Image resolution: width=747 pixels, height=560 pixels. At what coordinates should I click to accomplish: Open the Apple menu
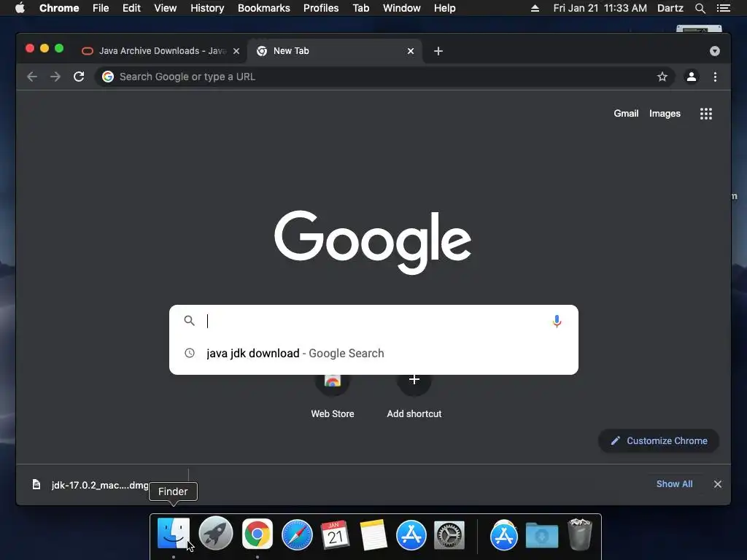click(20, 8)
